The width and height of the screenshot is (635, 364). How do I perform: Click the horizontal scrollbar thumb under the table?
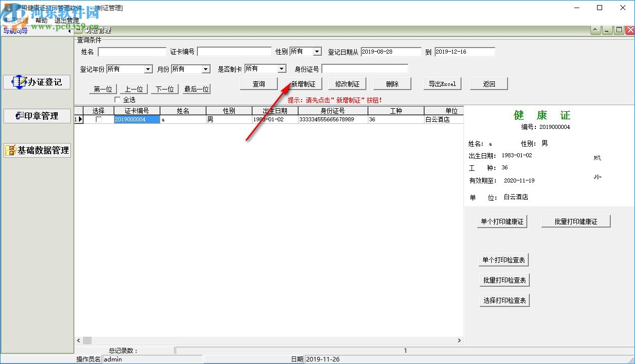click(x=87, y=341)
